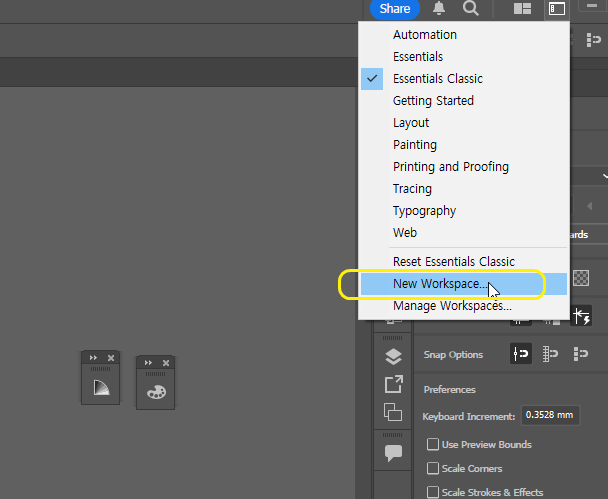Enable Scale Corners checkbox
608x499 pixels.
[433, 468]
